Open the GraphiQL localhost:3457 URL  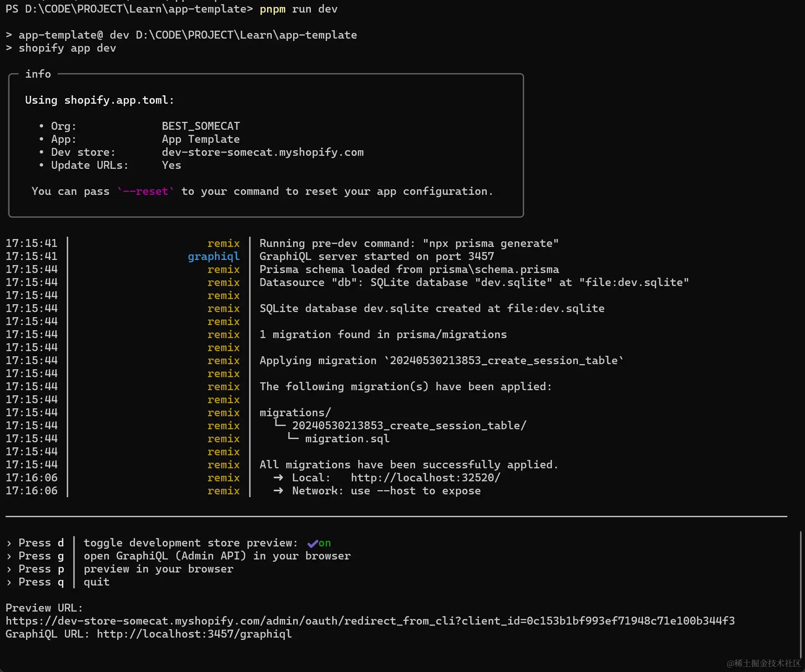(x=194, y=634)
